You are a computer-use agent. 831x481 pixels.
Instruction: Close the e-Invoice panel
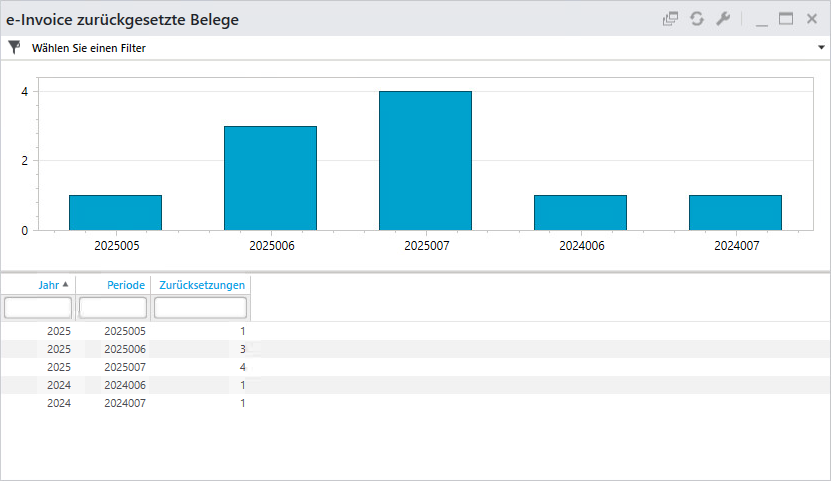(812, 19)
